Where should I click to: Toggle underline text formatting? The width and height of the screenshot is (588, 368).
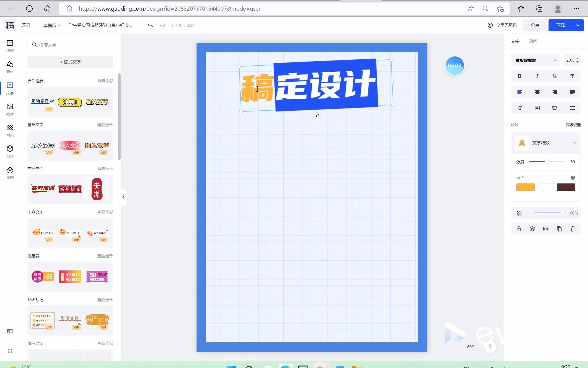point(555,76)
